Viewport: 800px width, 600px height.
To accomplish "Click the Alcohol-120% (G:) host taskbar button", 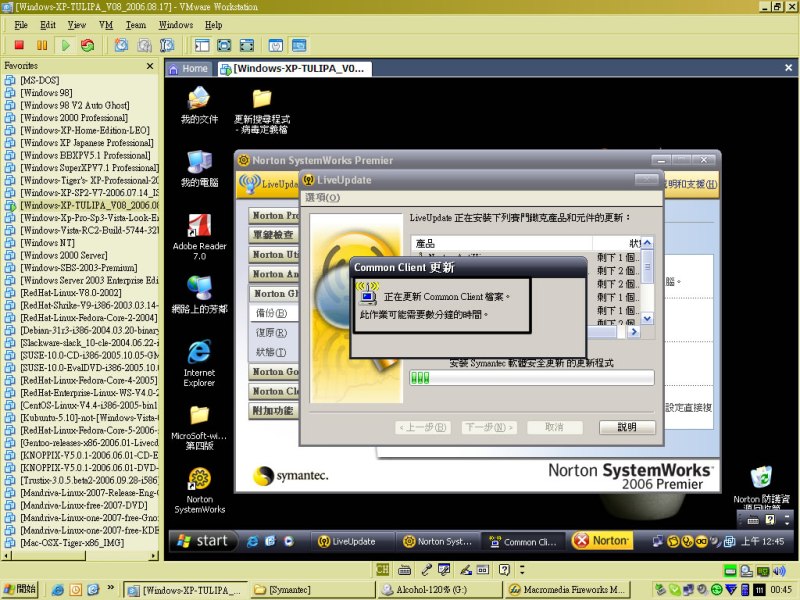I will 440,589.
